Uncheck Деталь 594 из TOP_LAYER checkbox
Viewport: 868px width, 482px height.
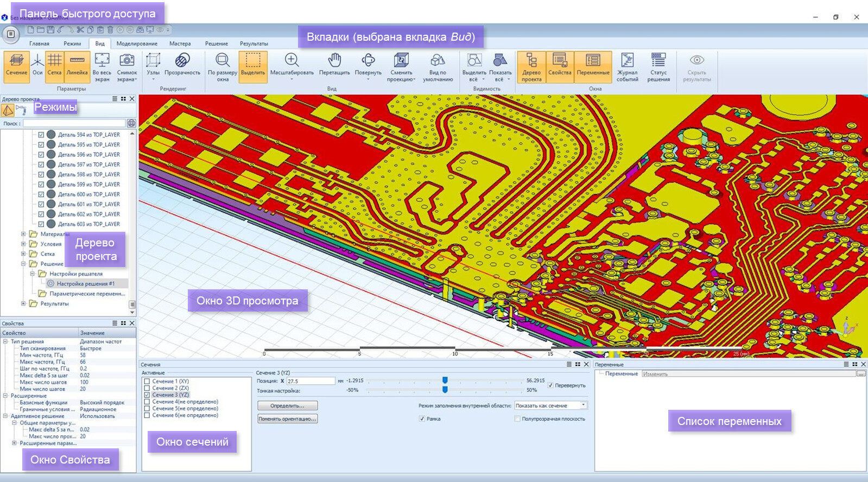(41, 135)
